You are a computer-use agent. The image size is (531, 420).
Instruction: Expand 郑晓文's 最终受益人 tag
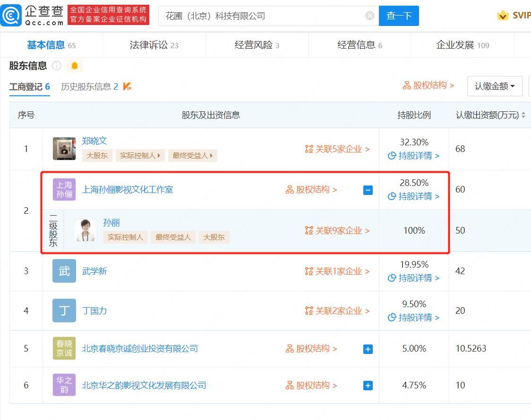193,156
